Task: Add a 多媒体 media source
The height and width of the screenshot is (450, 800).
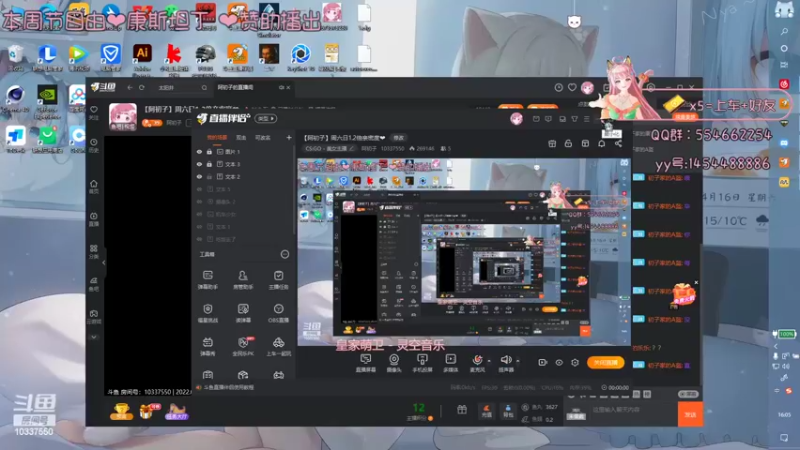Action: click(451, 363)
